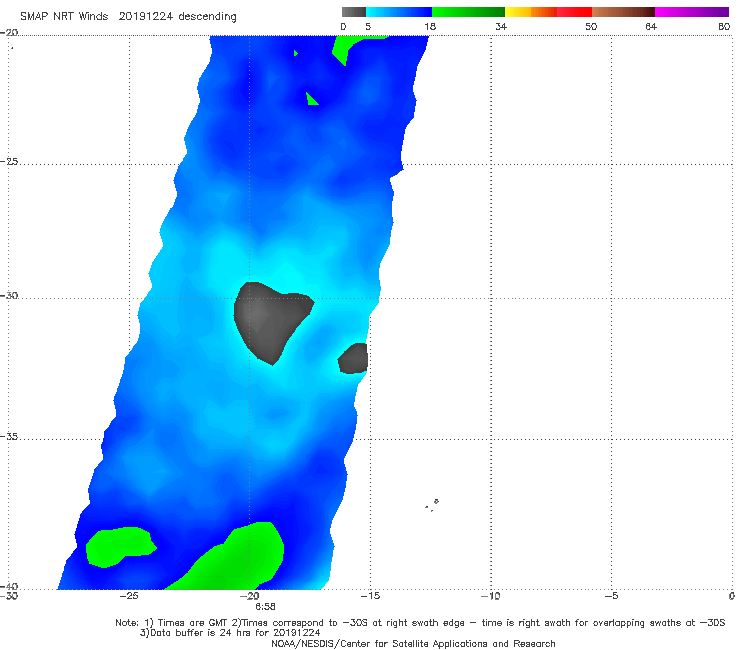The height and width of the screenshot is (650, 740).
Task: Click the -35 latitude axis label
Action: point(9,436)
